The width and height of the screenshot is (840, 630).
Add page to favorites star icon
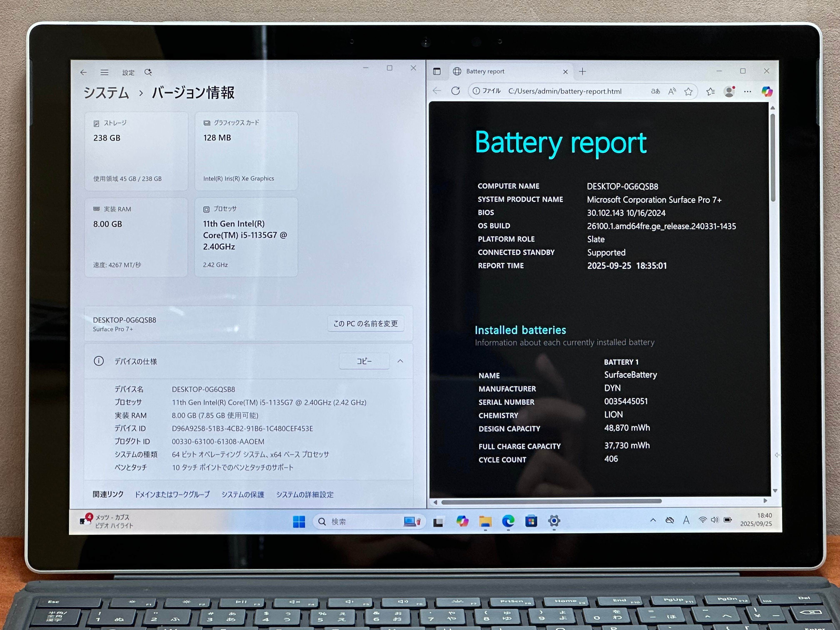click(x=689, y=91)
